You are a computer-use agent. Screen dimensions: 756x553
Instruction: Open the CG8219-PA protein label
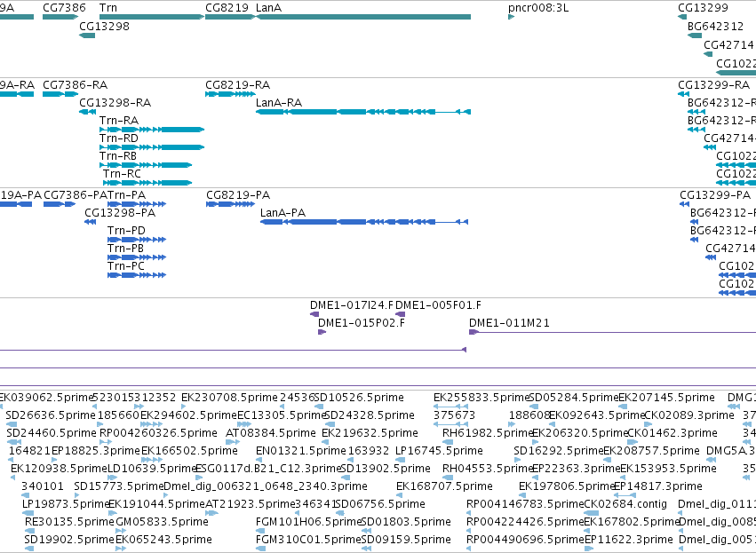[x=238, y=195]
